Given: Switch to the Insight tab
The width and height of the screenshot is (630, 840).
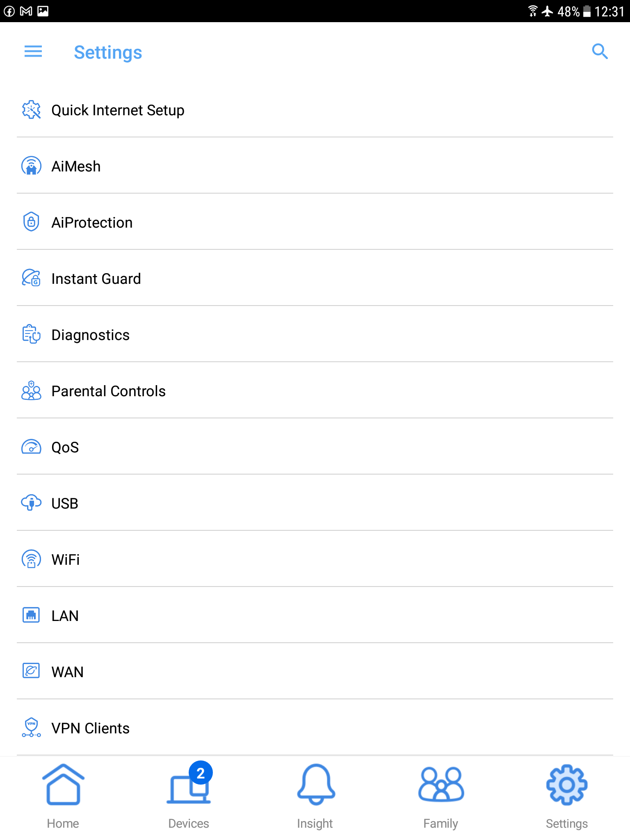Looking at the screenshot, I should coord(315,796).
